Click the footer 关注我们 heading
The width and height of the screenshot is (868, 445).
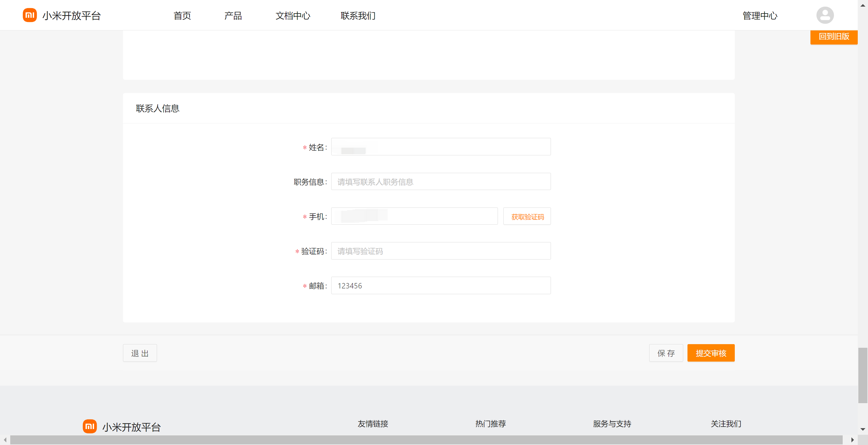726,424
